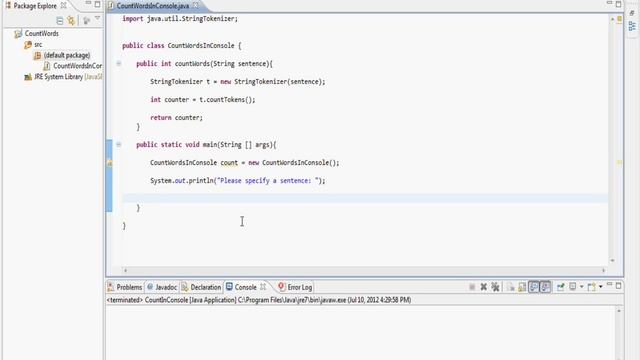Open the Problems tab

[125, 287]
